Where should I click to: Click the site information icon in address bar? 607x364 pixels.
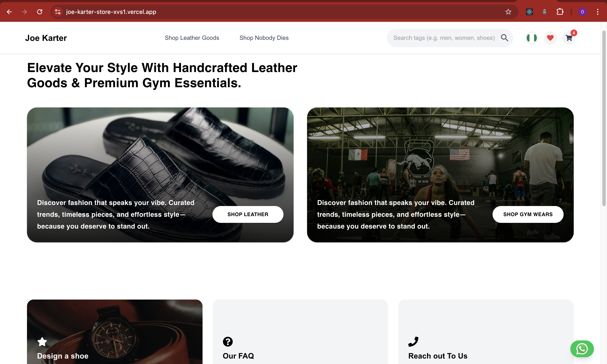point(58,12)
